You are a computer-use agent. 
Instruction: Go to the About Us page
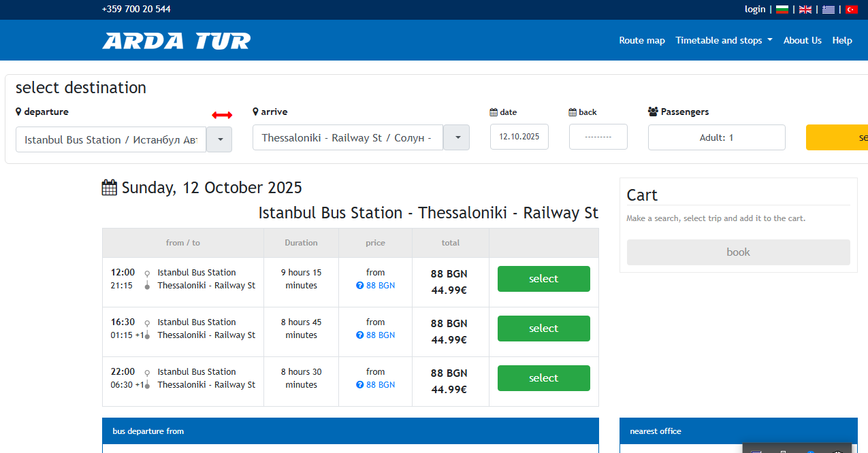[x=802, y=40]
